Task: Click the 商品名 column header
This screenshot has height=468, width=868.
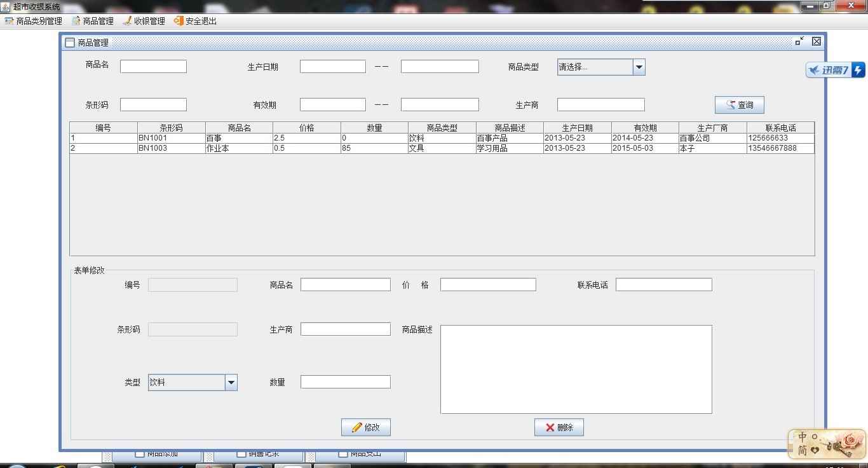Action: pyautogui.click(x=239, y=128)
